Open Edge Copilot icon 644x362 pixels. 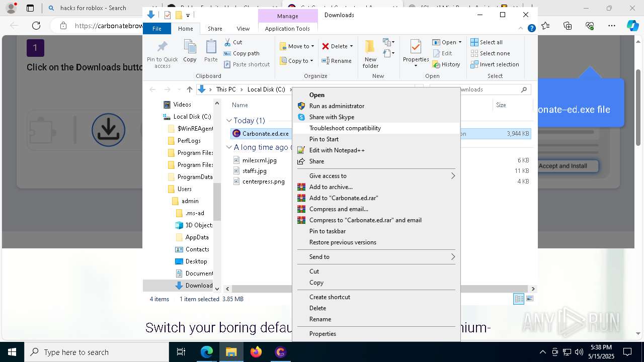(x=632, y=26)
